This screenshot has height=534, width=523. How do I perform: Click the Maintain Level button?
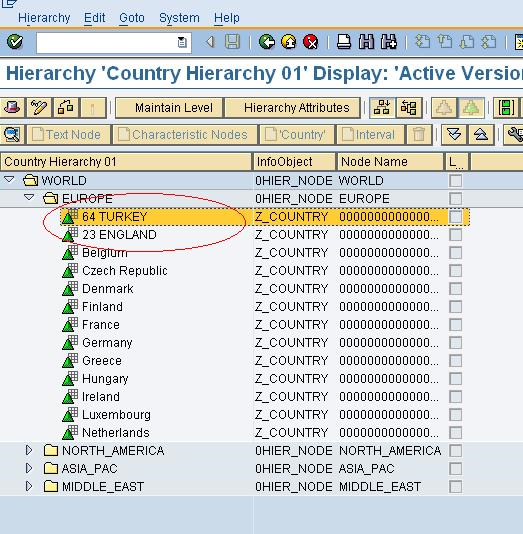point(169,108)
